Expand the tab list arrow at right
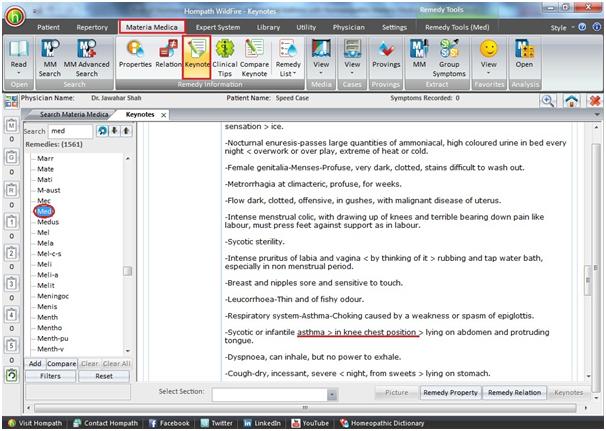Screen dimensions: 606x431 pos(597,114)
